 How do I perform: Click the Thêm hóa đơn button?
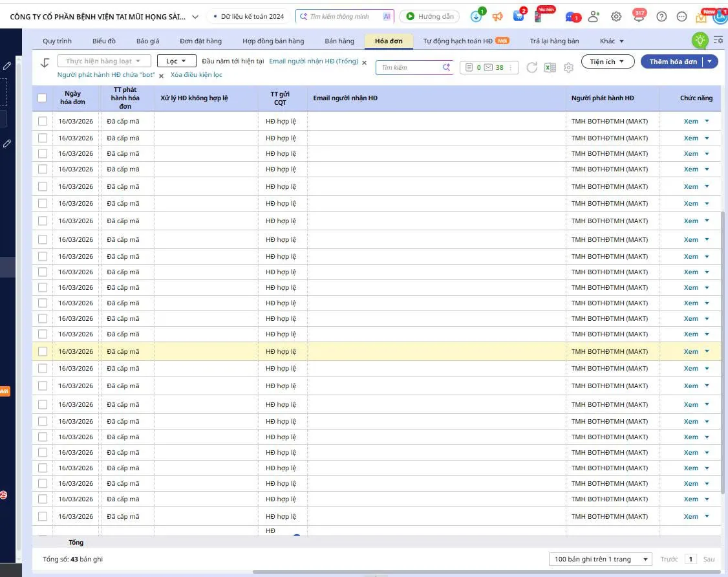673,61
